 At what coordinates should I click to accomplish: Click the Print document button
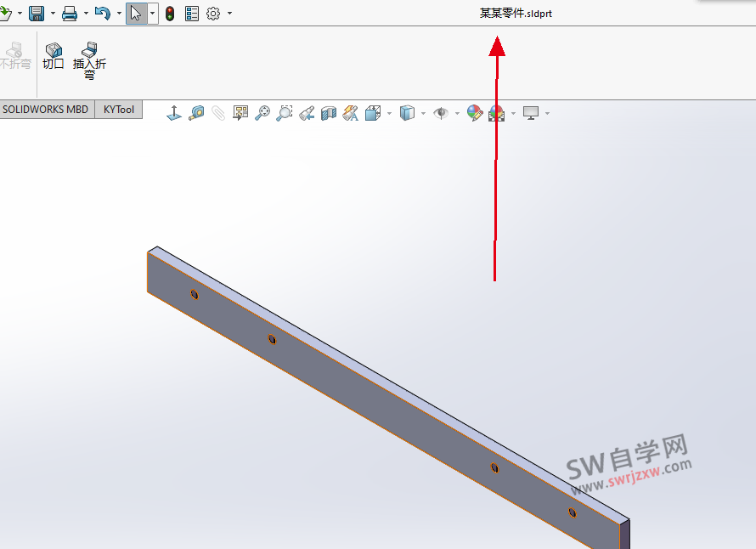[71, 13]
